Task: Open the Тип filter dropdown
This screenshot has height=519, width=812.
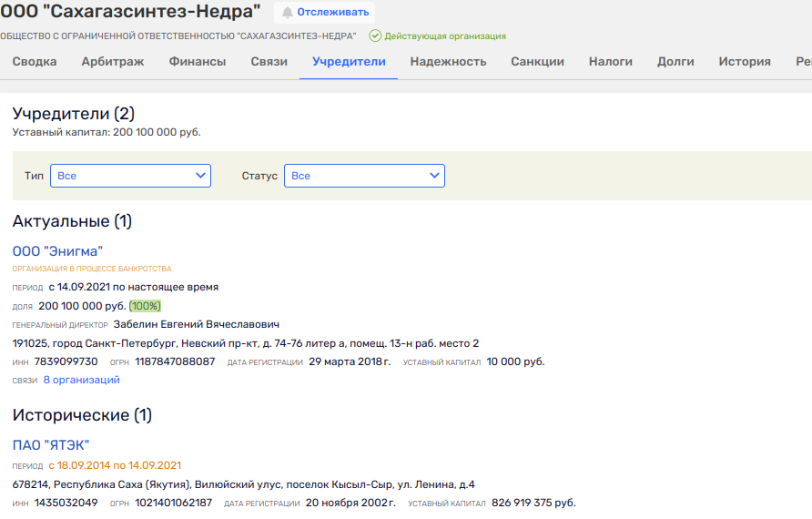Action: tap(130, 176)
